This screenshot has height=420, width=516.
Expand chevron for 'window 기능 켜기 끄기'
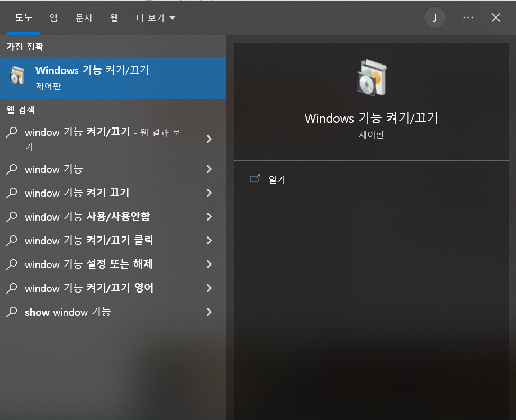point(209,193)
